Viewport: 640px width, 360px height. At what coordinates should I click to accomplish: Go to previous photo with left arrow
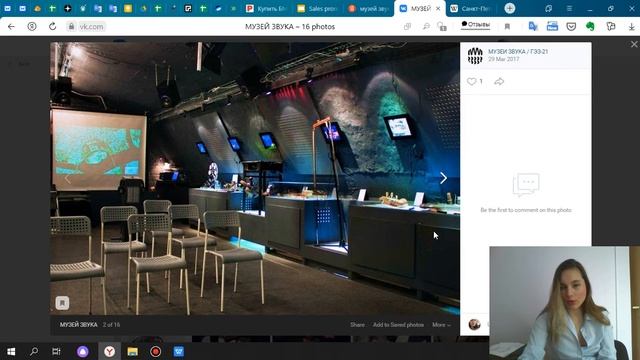tap(68, 178)
